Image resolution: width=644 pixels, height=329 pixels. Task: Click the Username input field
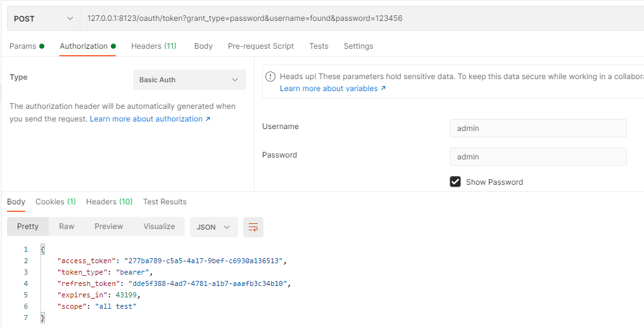(538, 128)
